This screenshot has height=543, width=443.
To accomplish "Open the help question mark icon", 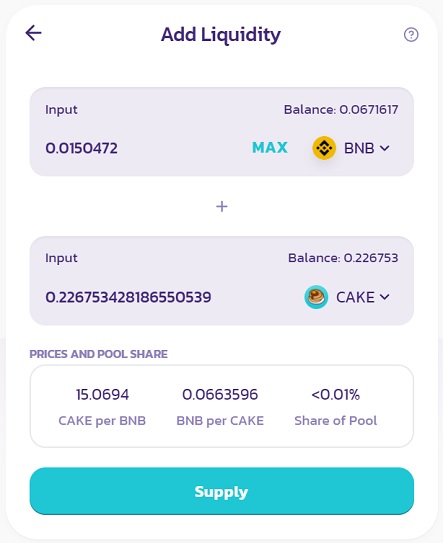I will tap(411, 35).
